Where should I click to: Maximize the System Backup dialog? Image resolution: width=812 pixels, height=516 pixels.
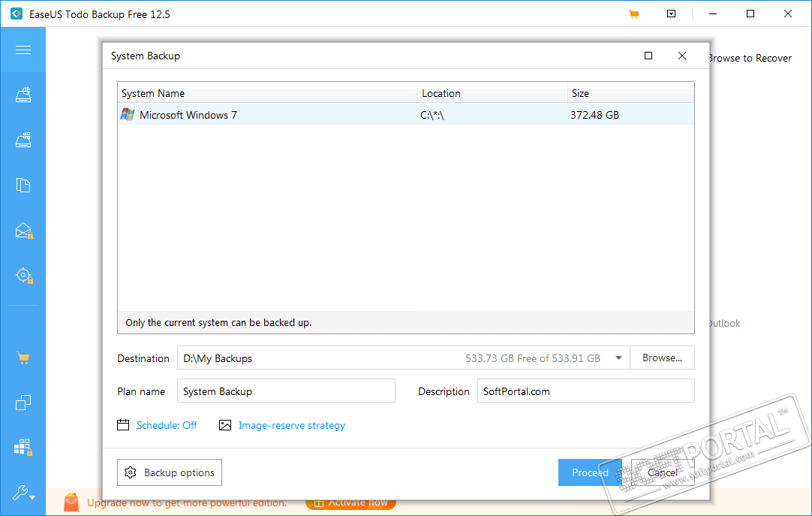[648, 56]
